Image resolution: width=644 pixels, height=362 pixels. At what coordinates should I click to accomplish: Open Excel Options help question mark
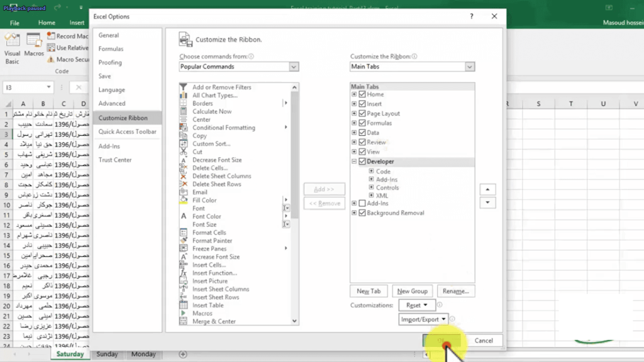(x=472, y=17)
